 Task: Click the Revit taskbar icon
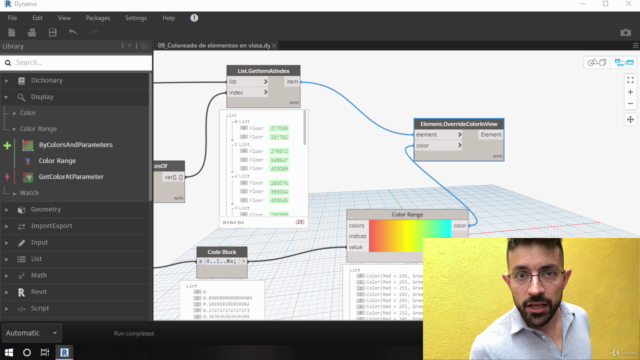click(64, 352)
